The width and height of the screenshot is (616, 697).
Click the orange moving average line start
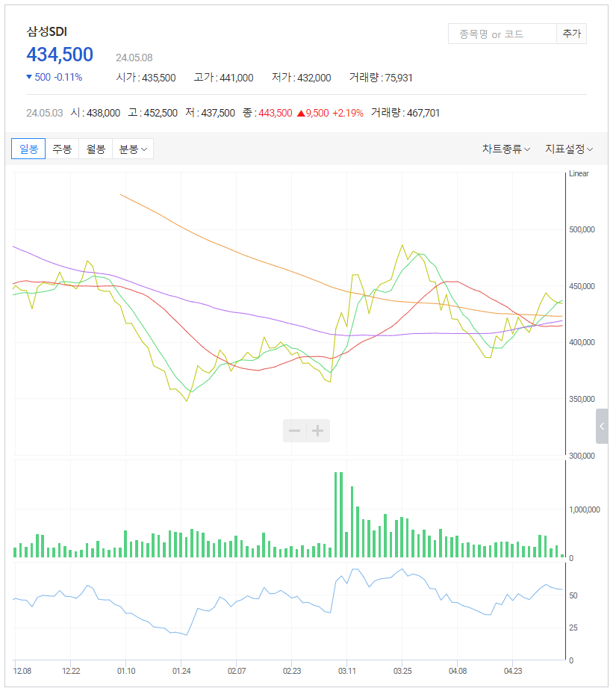click(x=121, y=195)
